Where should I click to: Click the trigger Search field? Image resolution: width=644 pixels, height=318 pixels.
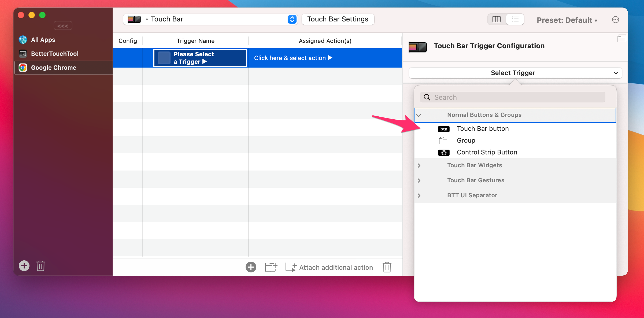pyautogui.click(x=513, y=97)
